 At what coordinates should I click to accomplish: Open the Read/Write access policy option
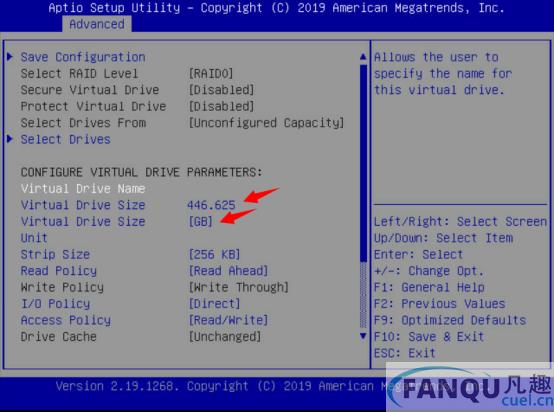coord(228,320)
